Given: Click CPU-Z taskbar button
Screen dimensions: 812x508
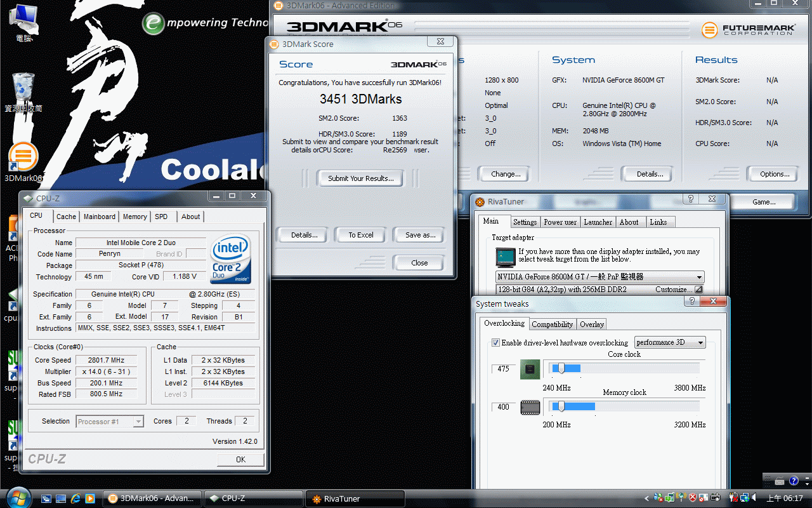Looking at the screenshot, I should click(x=254, y=498).
